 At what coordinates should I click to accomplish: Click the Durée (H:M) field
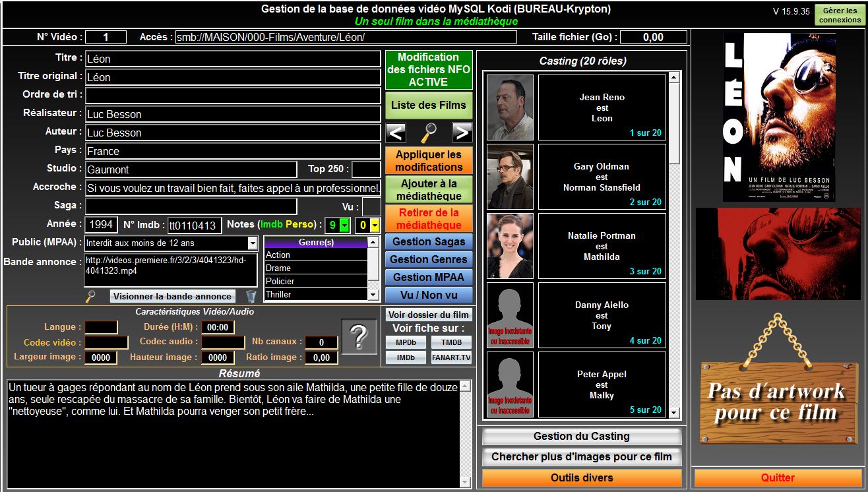(218, 327)
